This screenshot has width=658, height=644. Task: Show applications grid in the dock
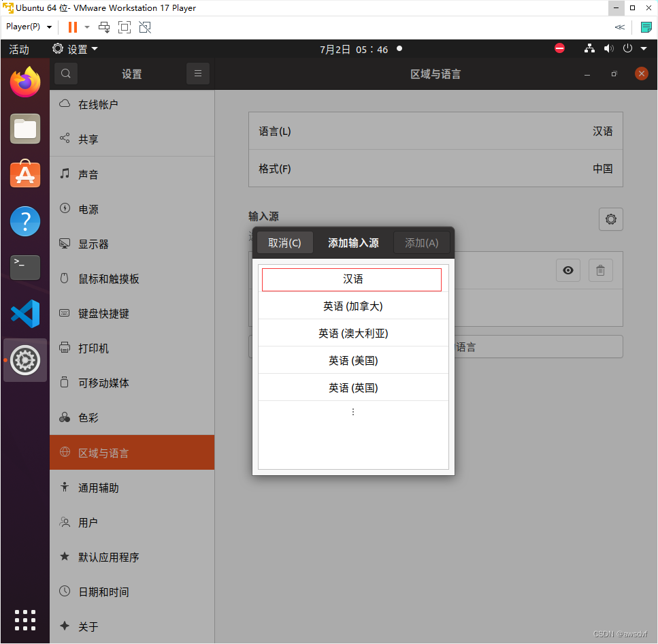pyautogui.click(x=25, y=620)
